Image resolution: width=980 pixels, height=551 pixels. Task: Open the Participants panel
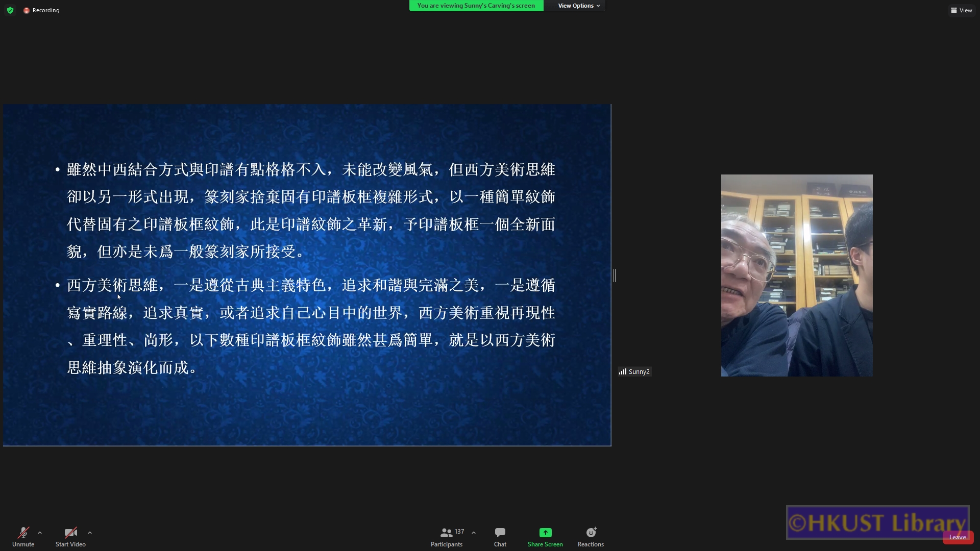pos(447,537)
